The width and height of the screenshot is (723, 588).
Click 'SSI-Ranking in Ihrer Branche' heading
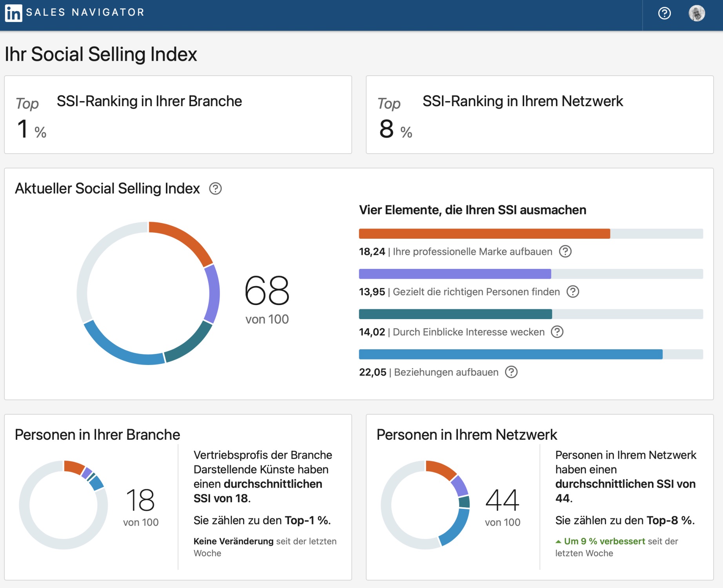[149, 101]
